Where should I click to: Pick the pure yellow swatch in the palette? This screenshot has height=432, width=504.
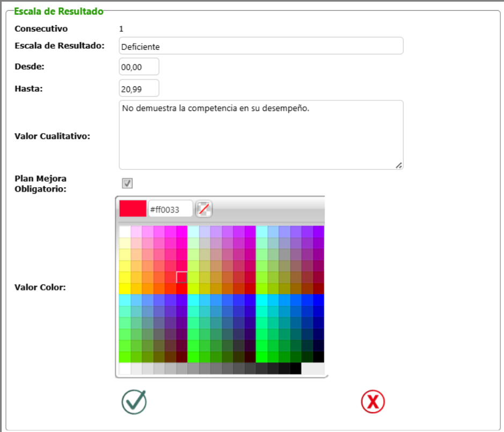coord(125,289)
